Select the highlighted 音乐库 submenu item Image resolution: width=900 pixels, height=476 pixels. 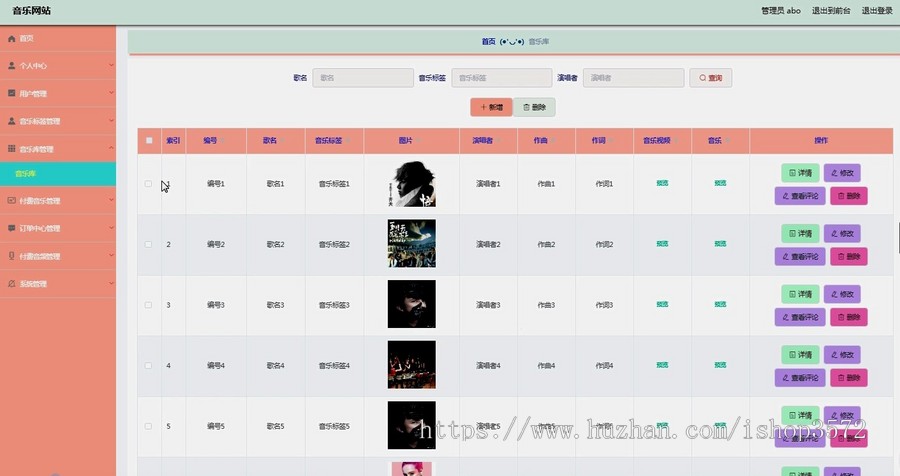pyautogui.click(x=57, y=173)
